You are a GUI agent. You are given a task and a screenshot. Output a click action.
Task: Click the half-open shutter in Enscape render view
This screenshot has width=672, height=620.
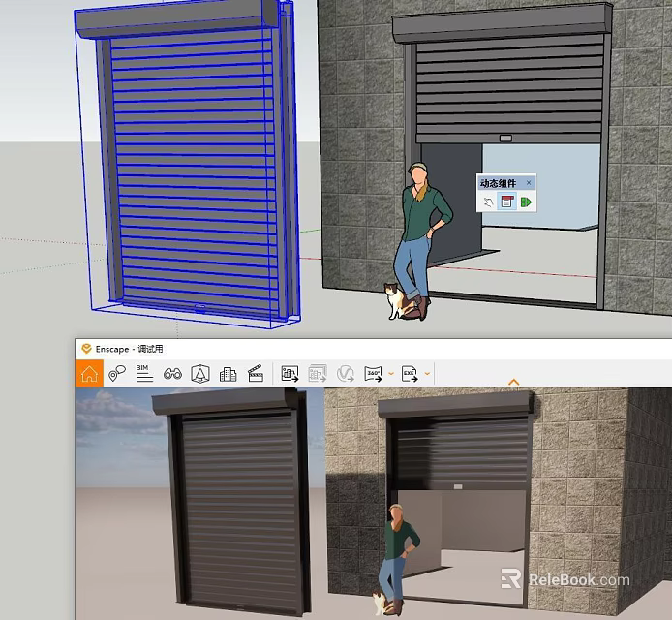coord(460,450)
